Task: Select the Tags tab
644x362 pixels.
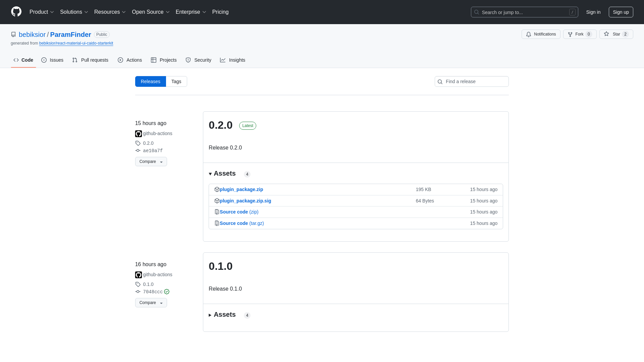Action: tap(176, 81)
